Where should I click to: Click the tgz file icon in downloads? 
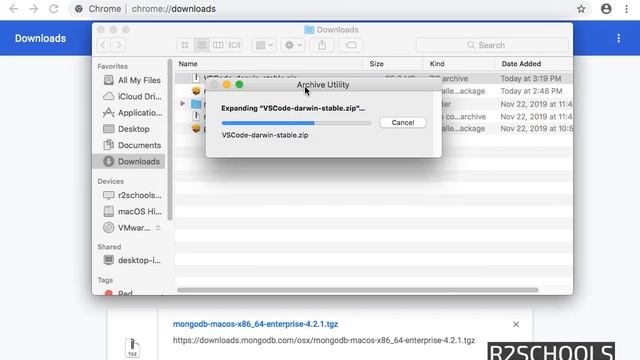pos(132,348)
